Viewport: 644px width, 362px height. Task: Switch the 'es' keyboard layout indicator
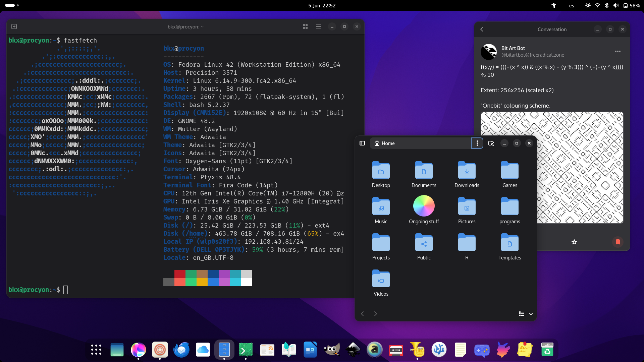pos(572,5)
